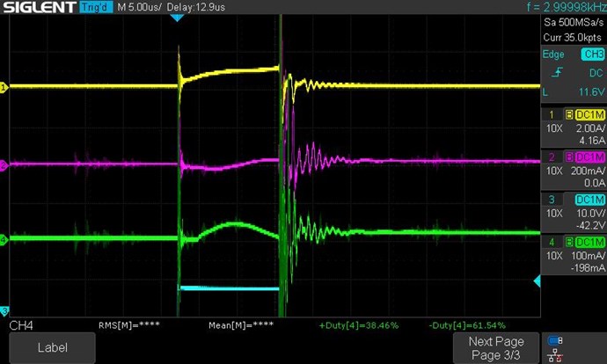Click the Sa 500MSa/s sample rate

[x=573, y=23]
